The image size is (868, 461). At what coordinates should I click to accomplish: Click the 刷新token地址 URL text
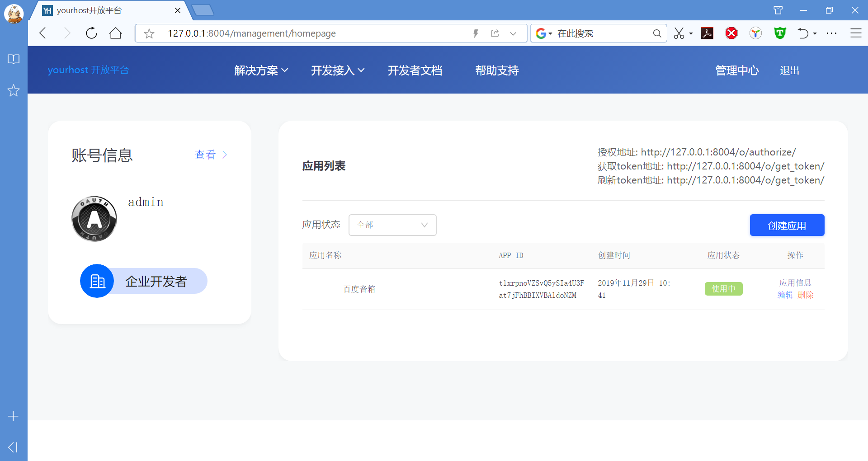pos(711,180)
